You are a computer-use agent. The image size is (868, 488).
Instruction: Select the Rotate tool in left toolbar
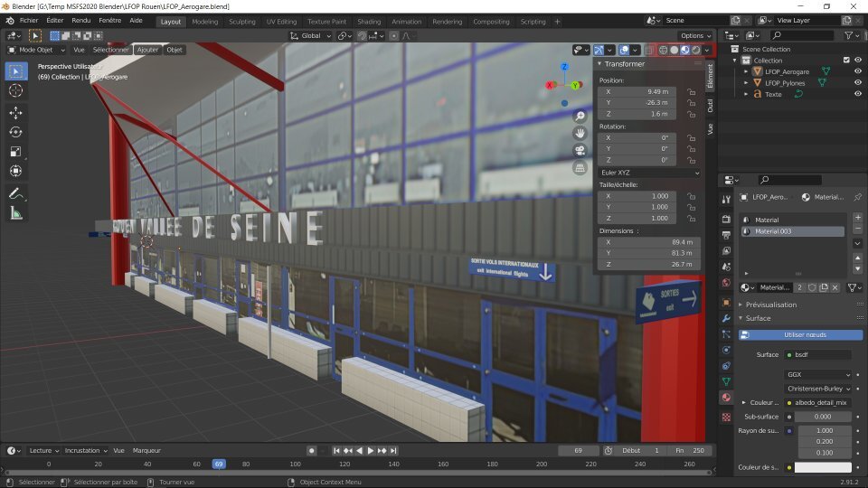click(15, 132)
